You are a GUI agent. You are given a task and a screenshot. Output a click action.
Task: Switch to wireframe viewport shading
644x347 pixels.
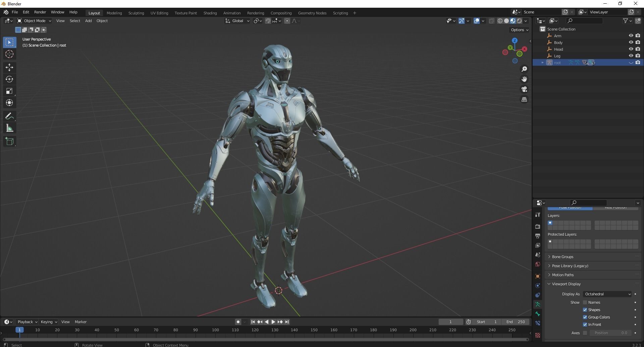click(x=500, y=21)
